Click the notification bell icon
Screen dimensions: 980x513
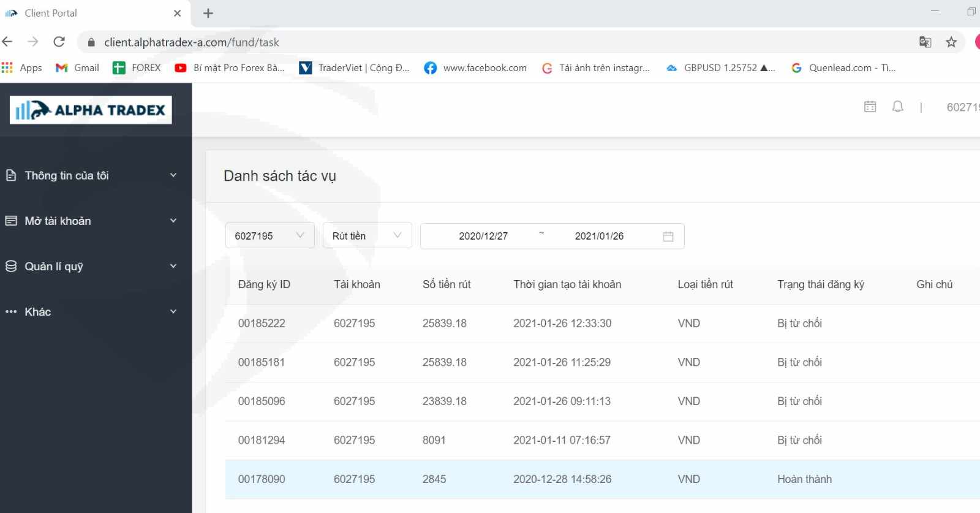tap(897, 107)
